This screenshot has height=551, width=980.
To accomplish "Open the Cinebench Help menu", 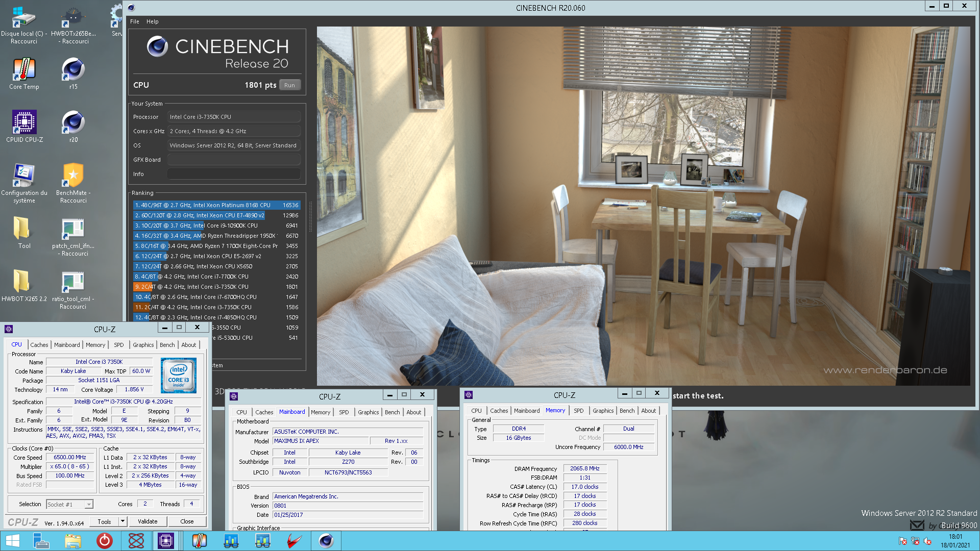I will pyautogui.click(x=152, y=21).
